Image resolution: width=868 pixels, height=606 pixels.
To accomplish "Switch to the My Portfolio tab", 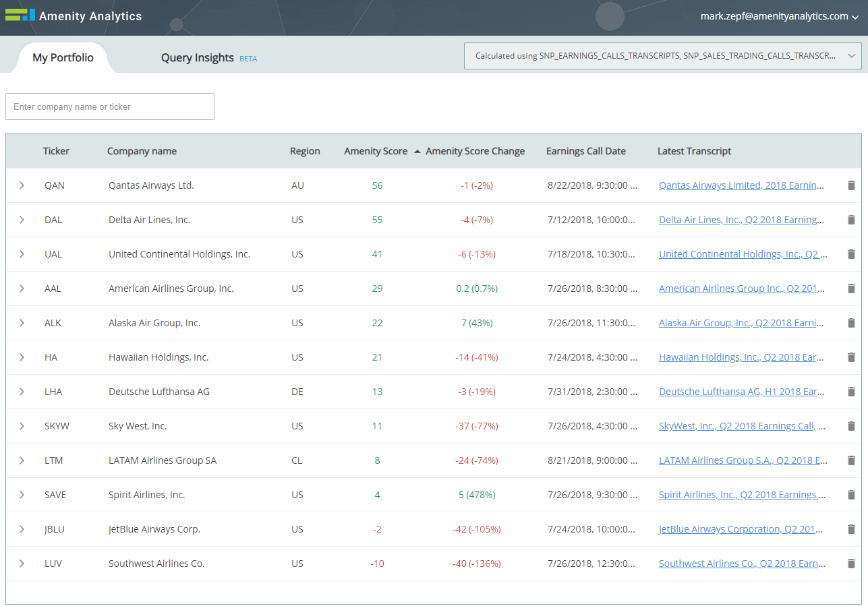I will pos(63,58).
